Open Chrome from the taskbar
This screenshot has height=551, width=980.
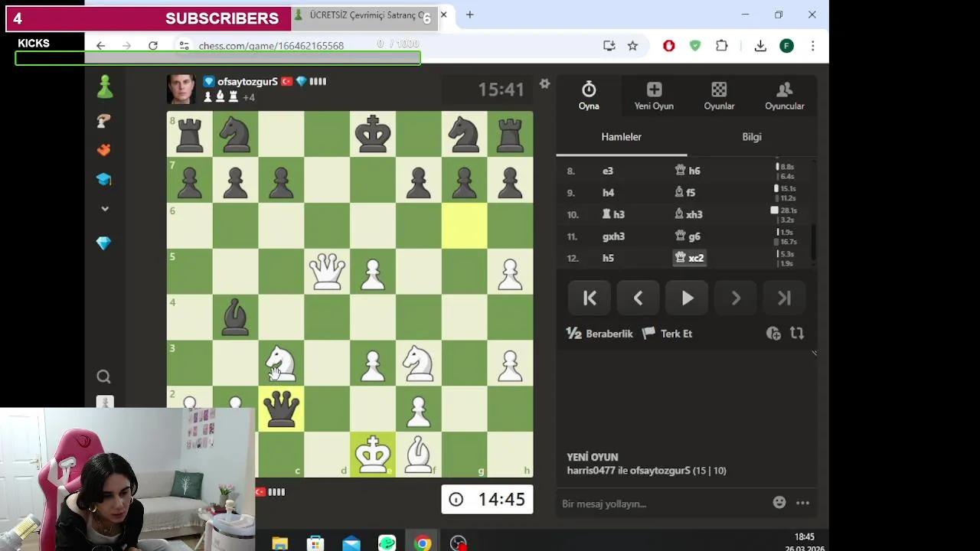click(423, 543)
